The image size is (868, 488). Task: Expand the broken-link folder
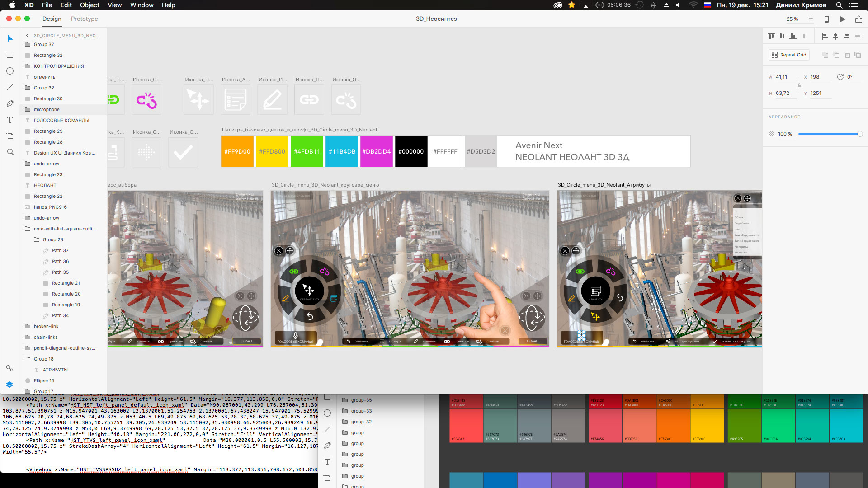click(28, 326)
